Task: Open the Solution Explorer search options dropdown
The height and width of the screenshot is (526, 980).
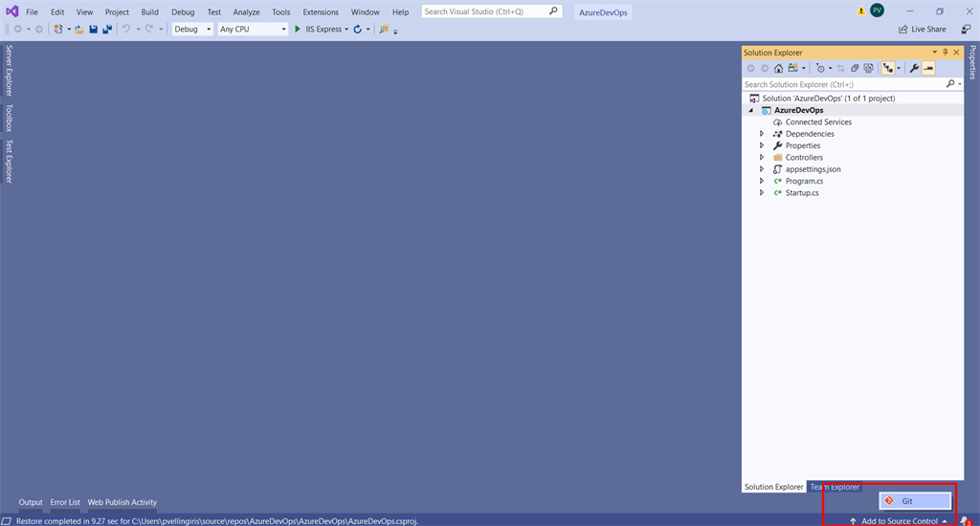Action: [x=959, y=84]
